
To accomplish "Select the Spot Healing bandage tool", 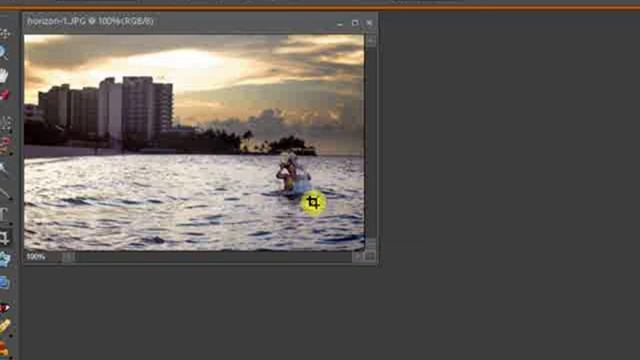I will [x=5, y=326].
